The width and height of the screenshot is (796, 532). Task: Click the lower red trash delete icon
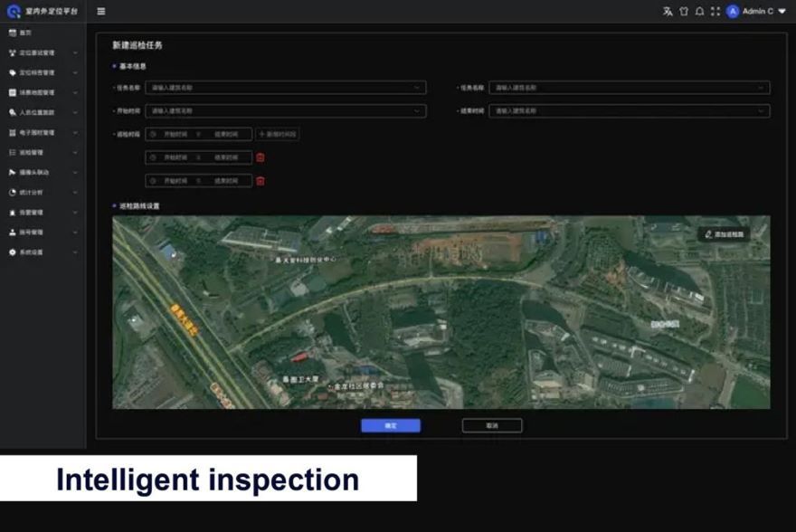(261, 181)
